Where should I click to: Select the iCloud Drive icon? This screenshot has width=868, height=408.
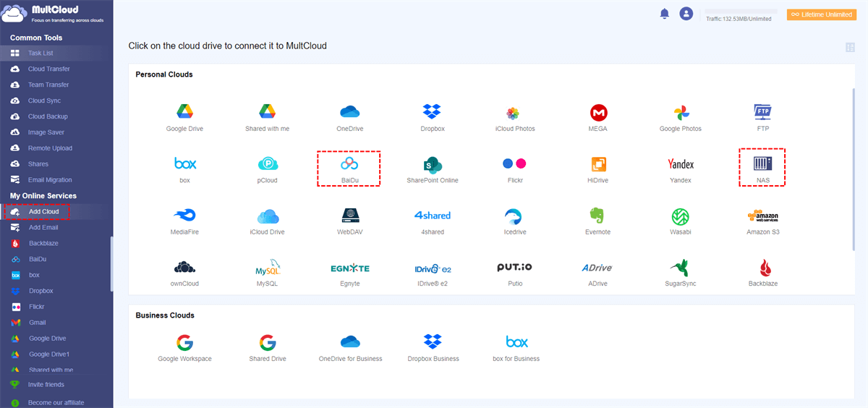[x=268, y=216]
